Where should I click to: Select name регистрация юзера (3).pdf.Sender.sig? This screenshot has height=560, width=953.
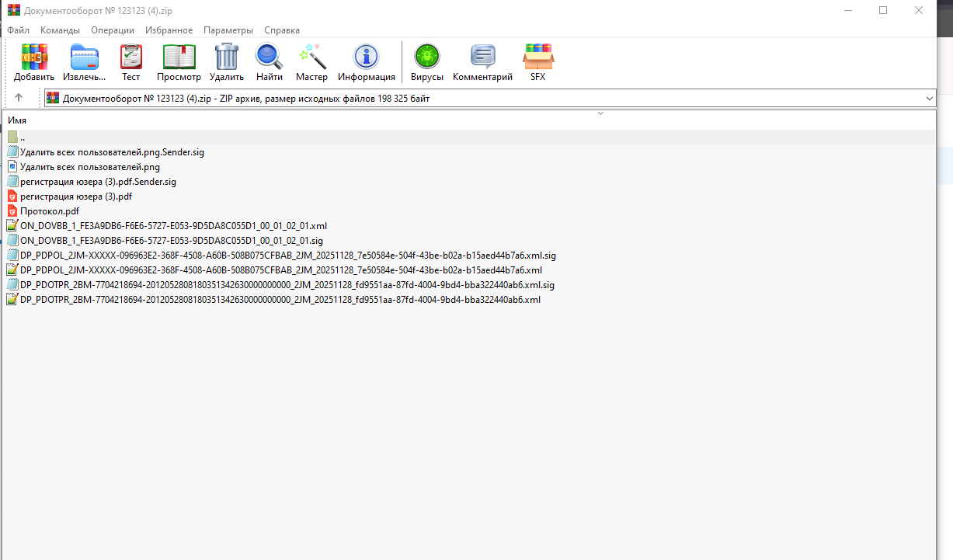pyautogui.click(x=98, y=182)
